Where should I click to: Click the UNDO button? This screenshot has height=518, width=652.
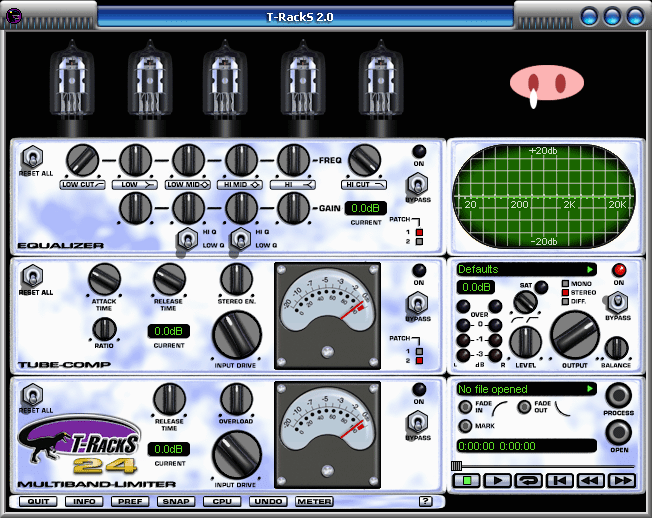268,501
